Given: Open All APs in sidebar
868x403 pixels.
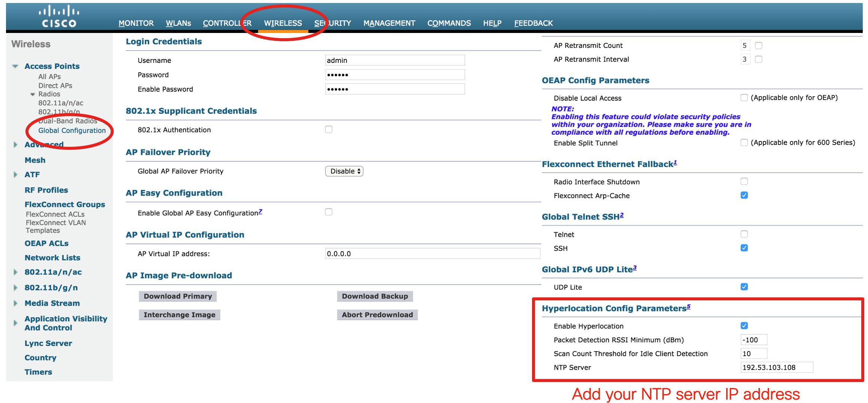Looking at the screenshot, I should pyautogui.click(x=49, y=76).
